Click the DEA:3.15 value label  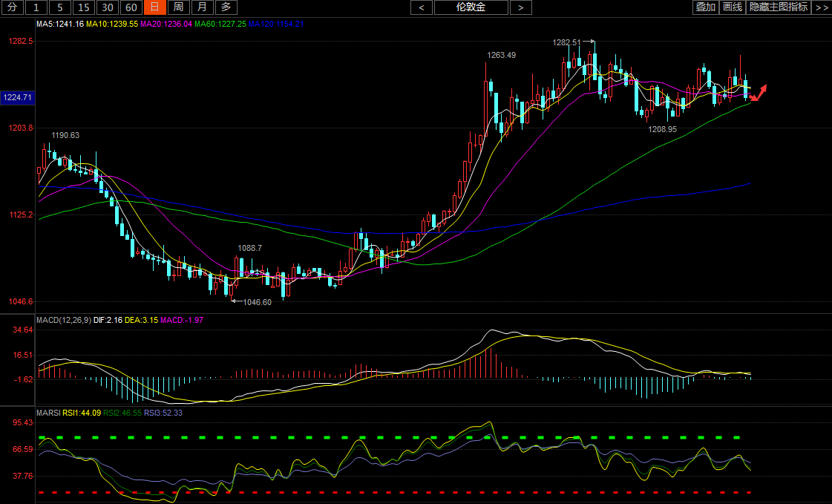[x=141, y=320]
